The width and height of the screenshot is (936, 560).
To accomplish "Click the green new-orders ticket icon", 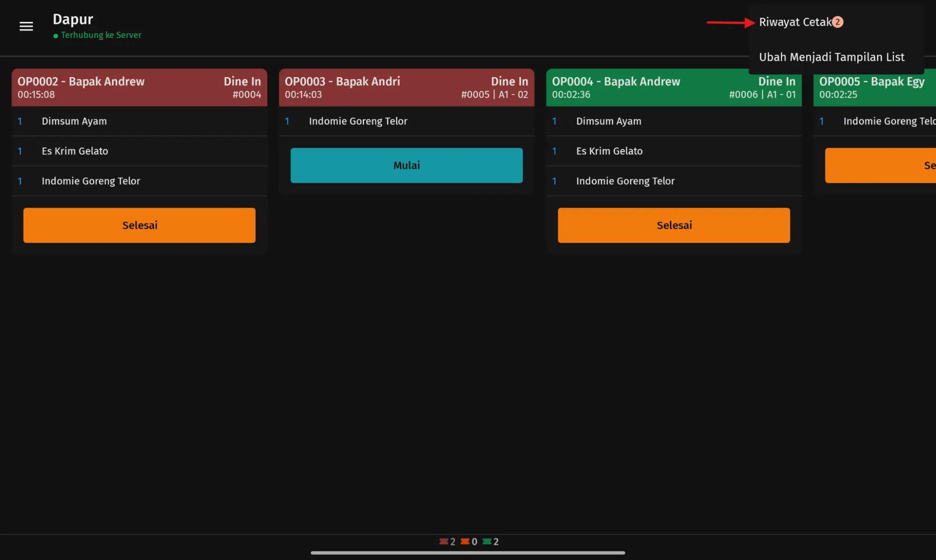I will 487,541.
